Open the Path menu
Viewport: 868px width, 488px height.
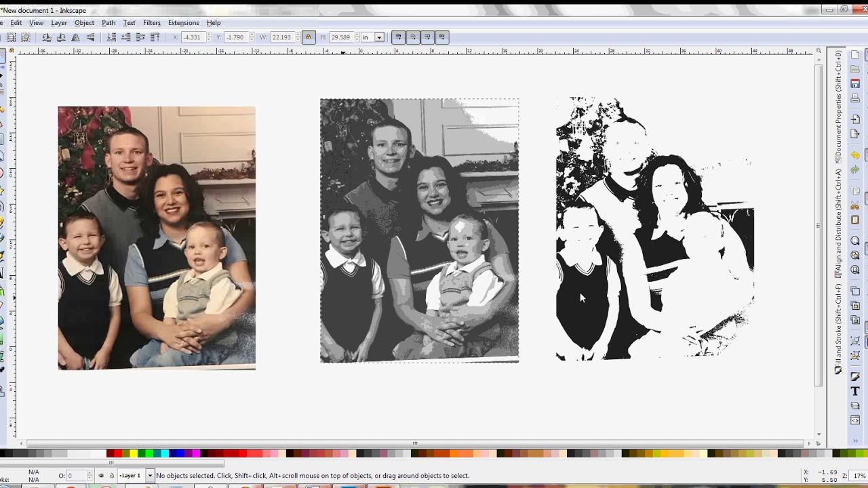pyautogui.click(x=108, y=22)
